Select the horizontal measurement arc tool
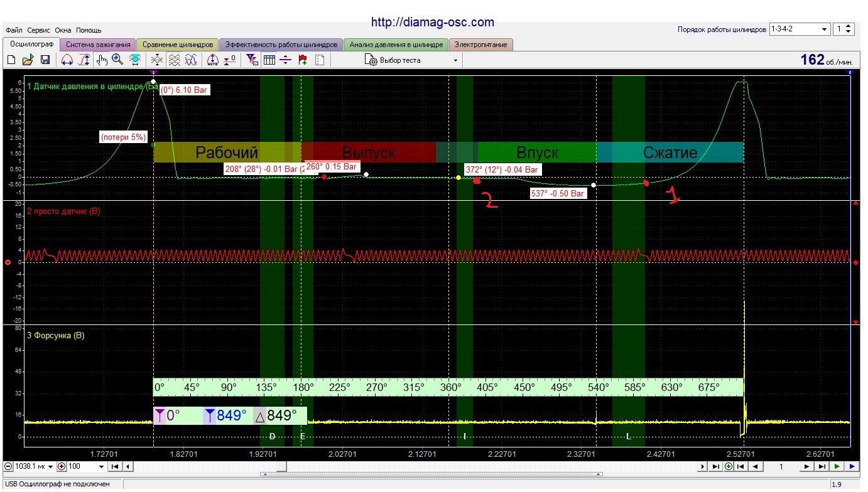The height and width of the screenshot is (492, 868). click(x=67, y=60)
